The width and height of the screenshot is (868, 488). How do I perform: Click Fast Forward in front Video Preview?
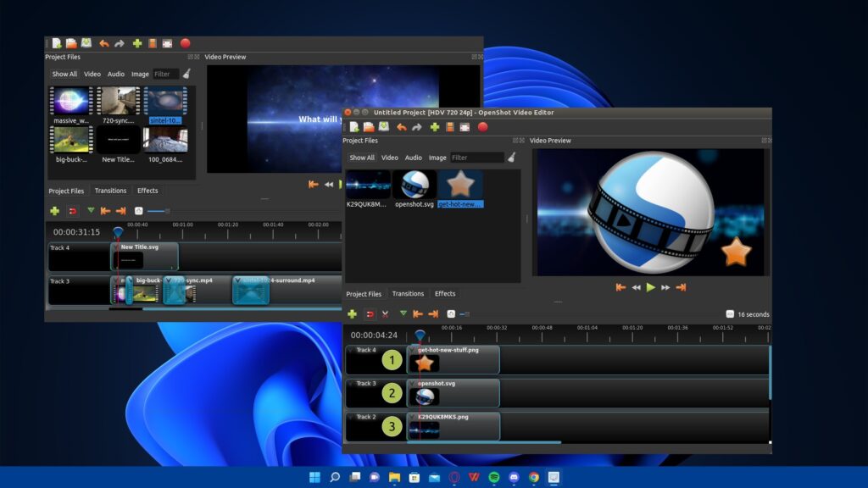pyautogui.click(x=665, y=288)
